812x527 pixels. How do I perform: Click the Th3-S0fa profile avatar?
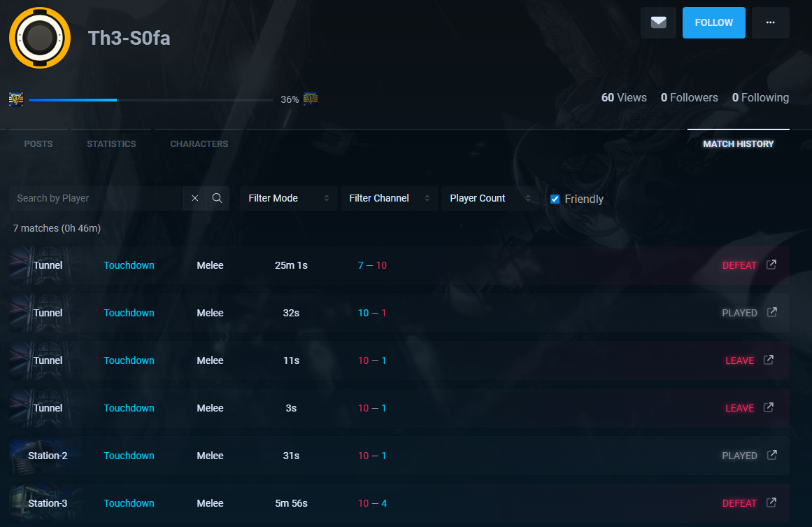click(x=40, y=38)
